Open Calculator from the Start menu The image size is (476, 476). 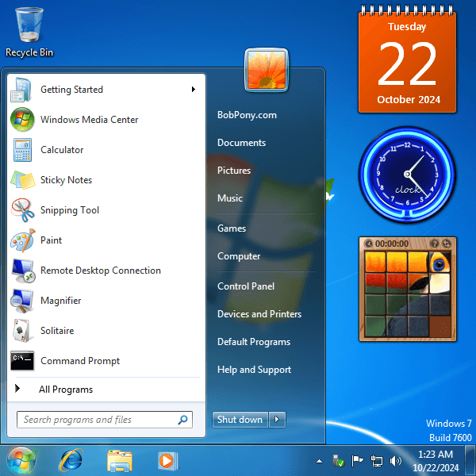(x=62, y=150)
